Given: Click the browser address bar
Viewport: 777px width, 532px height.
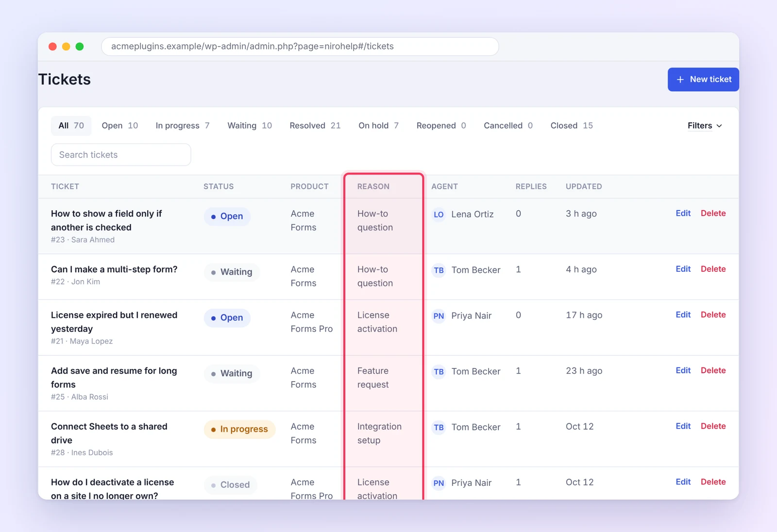Looking at the screenshot, I should pyautogui.click(x=300, y=47).
